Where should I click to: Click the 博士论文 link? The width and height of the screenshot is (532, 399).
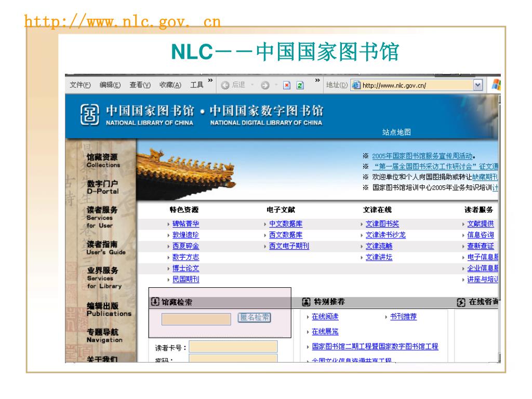coord(185,268)
